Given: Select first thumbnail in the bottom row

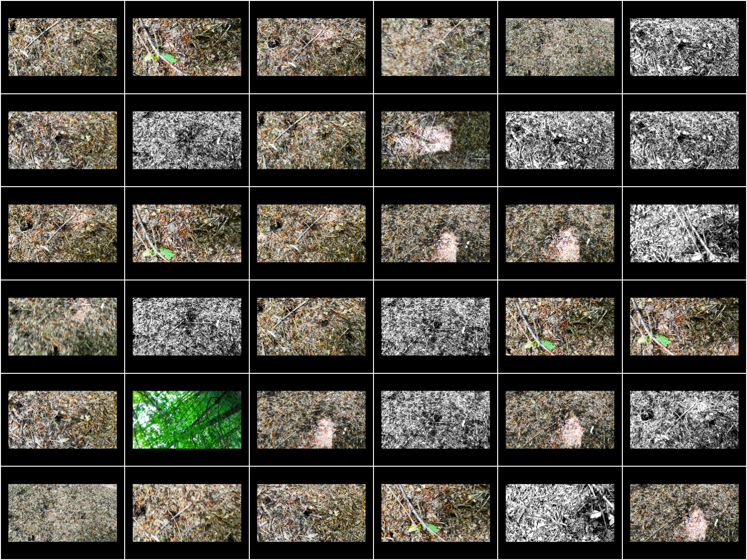Looking at the screenshot, I should [x=63, y=513].
